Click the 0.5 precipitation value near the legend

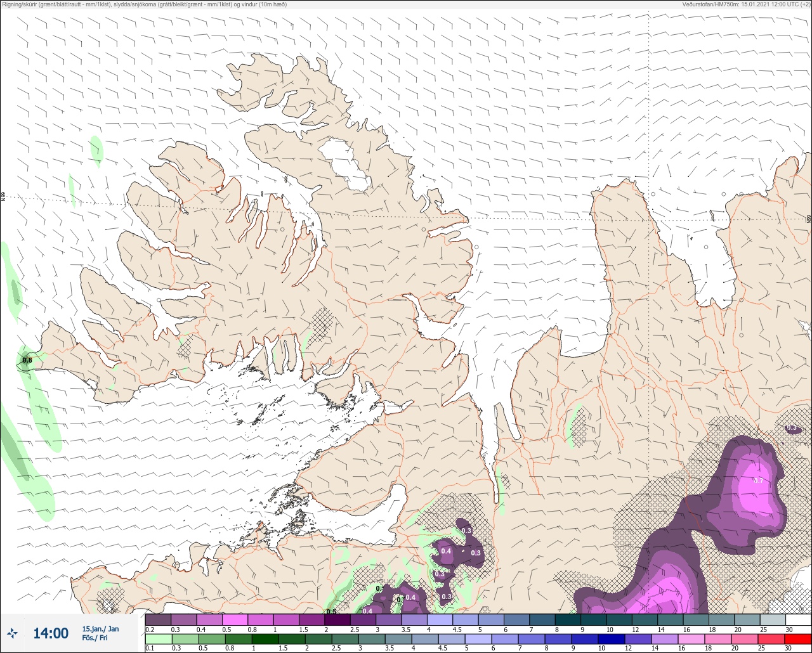coord(331,612)
